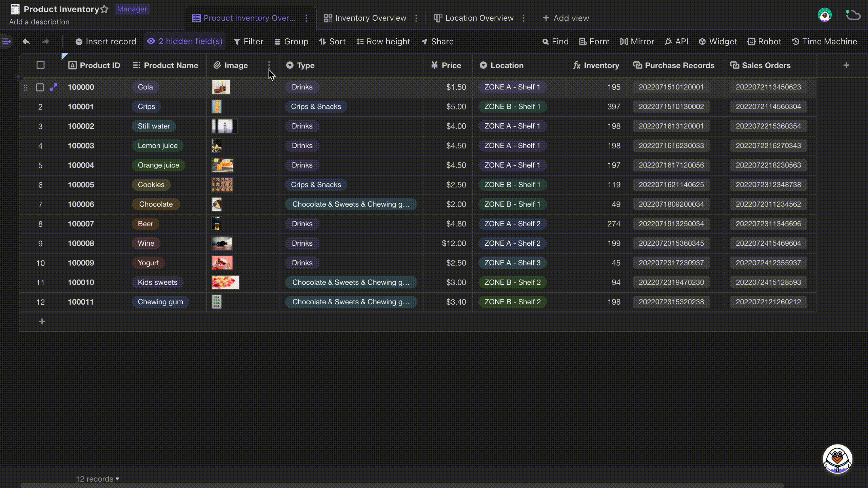The height and width of the screenshot is (488, 868).
Task: Check the Cola row checkbox
Action: click(x=40, y=87)
